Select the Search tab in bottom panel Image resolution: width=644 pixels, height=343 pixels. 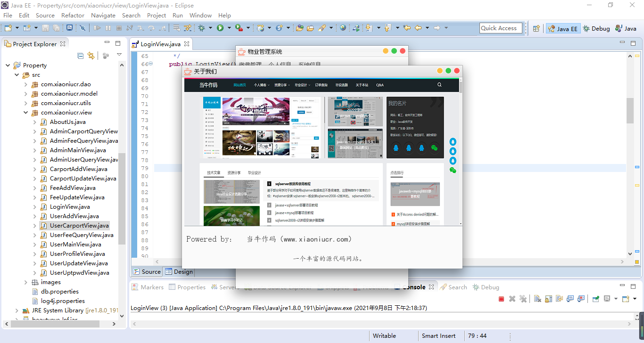454,287
